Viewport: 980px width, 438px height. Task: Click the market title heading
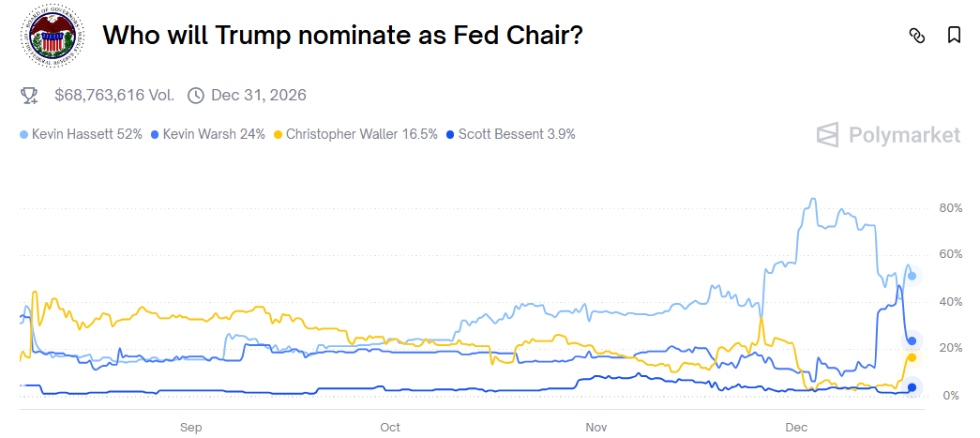click(x=342, y=36)
